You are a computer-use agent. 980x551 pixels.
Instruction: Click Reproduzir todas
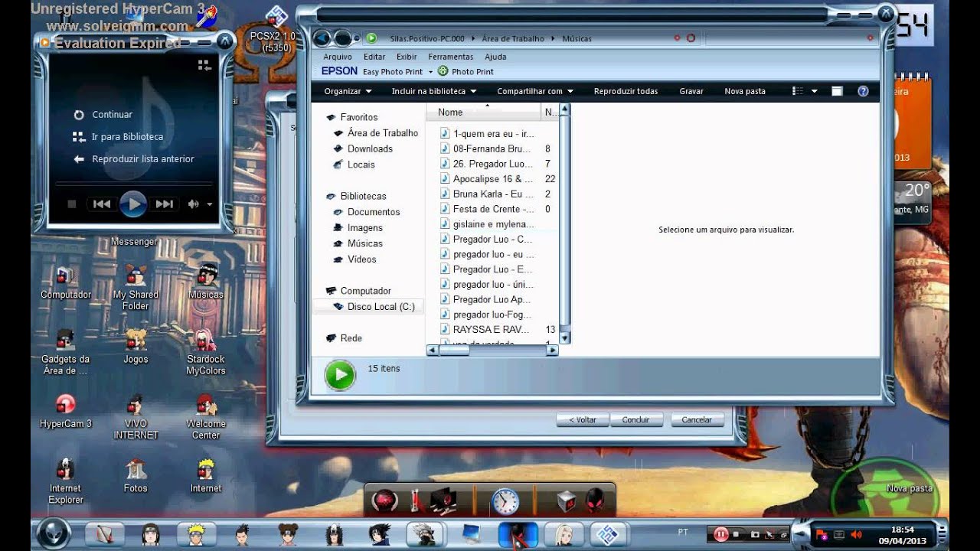click(626, 91)
